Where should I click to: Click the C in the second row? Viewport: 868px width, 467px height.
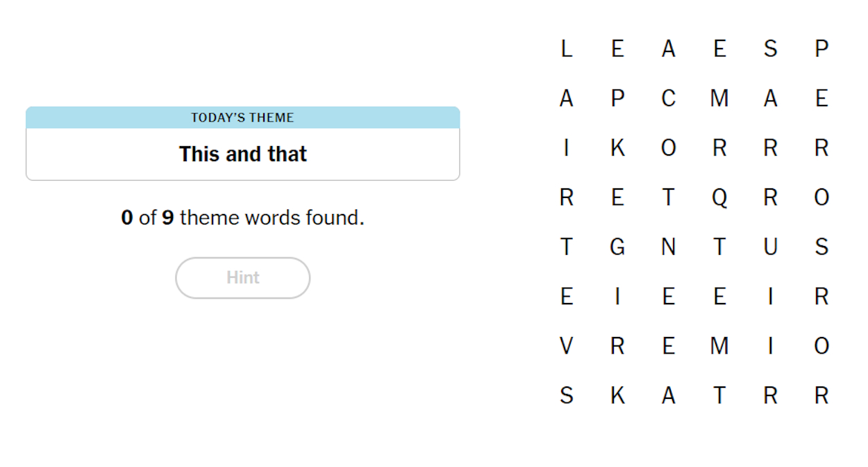[x=668, y=98]
